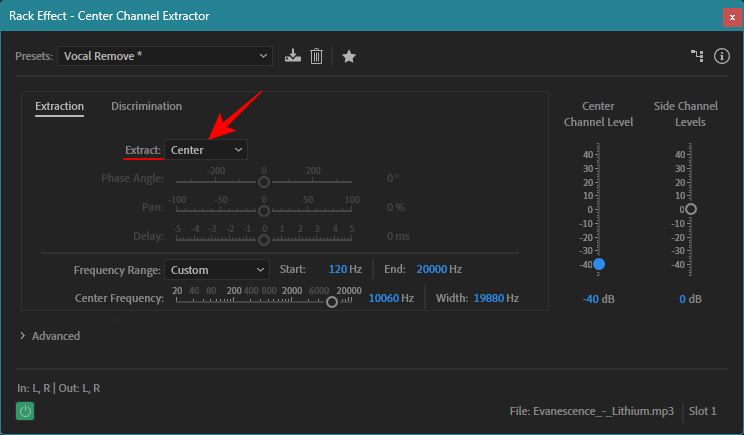
Task: Edit the End frequency value 20000
Action: pyautogui.click(x=430, y=269)
